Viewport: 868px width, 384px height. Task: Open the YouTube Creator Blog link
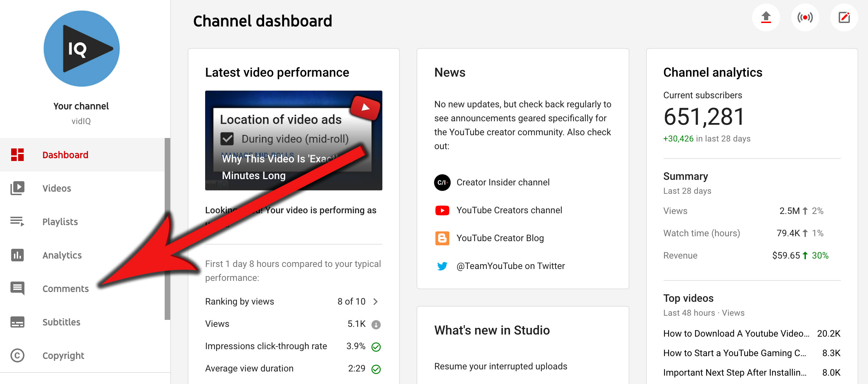(x=500, y=238)
